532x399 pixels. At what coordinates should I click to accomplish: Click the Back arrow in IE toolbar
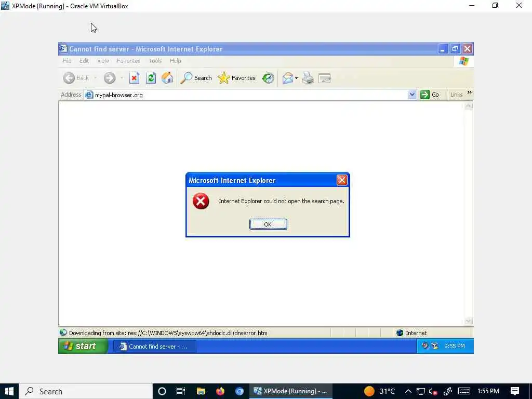pyautogui.click(x=69, y=78)
